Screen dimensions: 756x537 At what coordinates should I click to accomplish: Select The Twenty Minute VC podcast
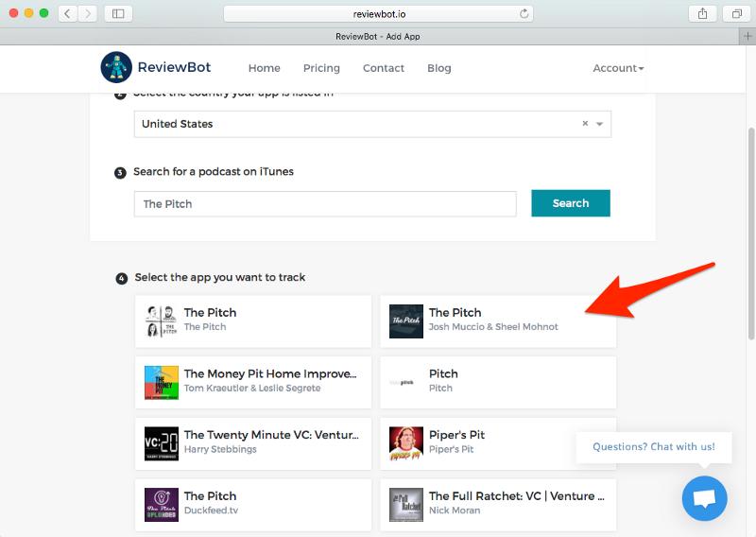(x=253, y=442)
